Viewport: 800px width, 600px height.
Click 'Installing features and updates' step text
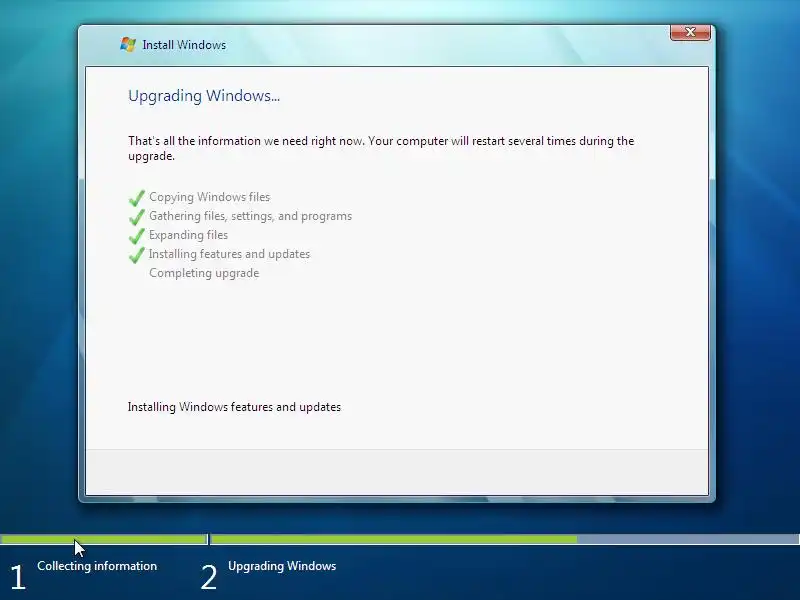pyautogui.click(x=230, y=254)
